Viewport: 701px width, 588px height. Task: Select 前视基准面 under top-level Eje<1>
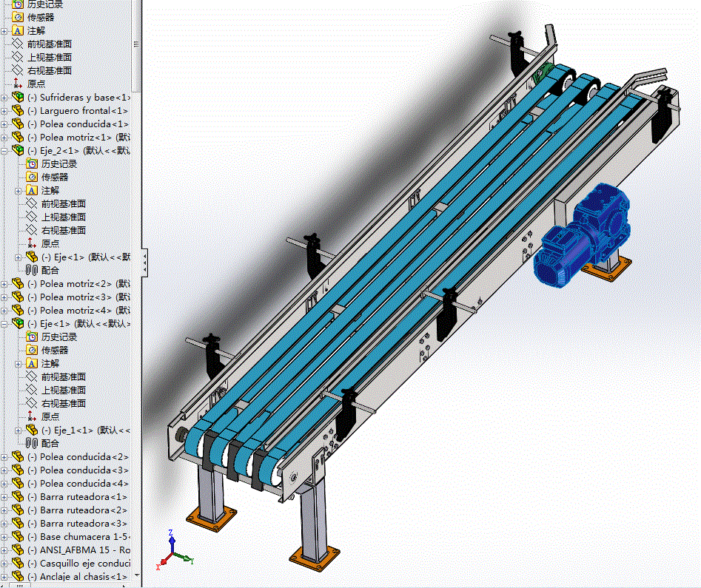tap(64, 376)
